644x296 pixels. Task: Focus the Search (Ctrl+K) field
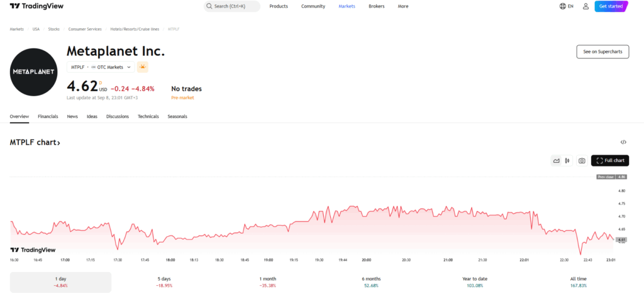point(232,6)
